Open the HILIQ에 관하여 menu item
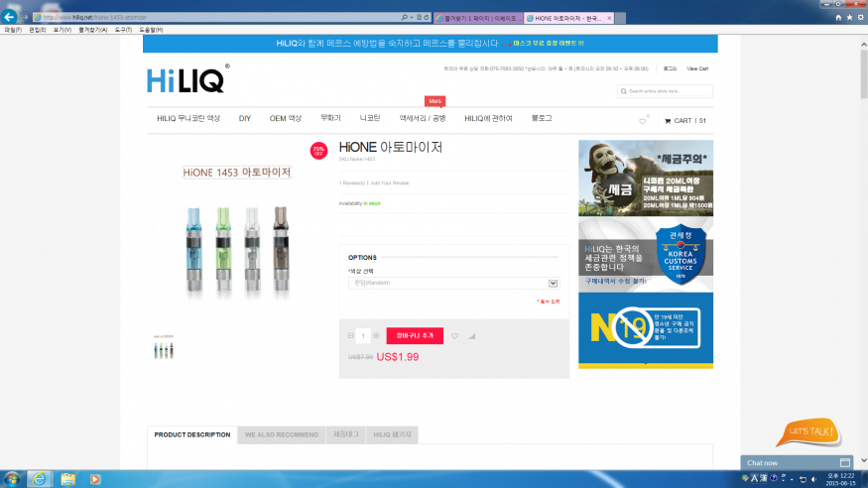 pyautogui.click(x=488, y=118)
